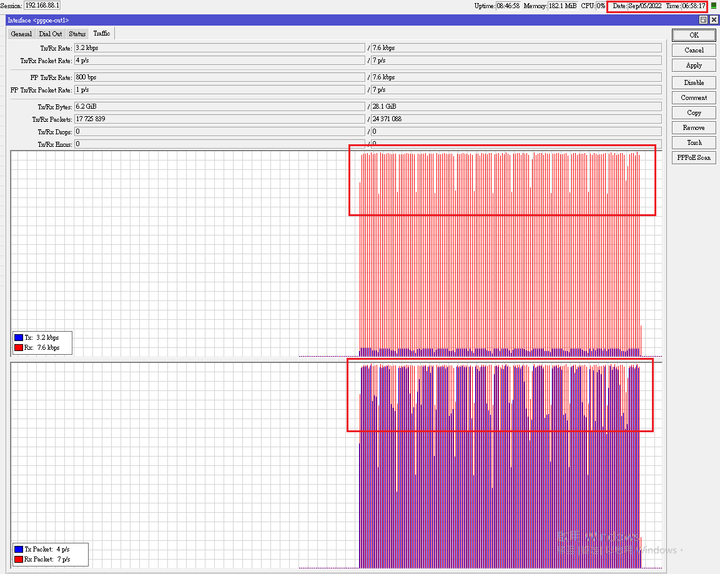Screen dimensions: 720x574
Task: Click the green connection status indicator
Action: coord(713,6)
